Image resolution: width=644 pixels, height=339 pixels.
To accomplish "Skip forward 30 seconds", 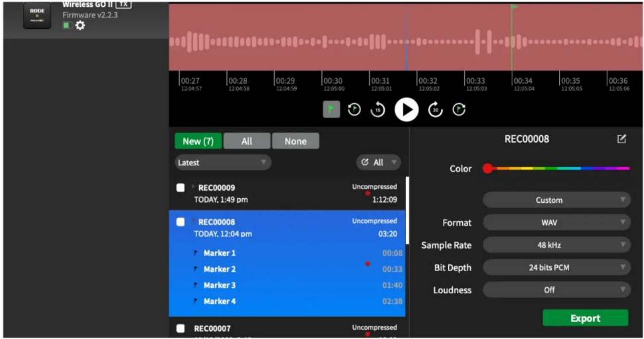I will [435, 110].
